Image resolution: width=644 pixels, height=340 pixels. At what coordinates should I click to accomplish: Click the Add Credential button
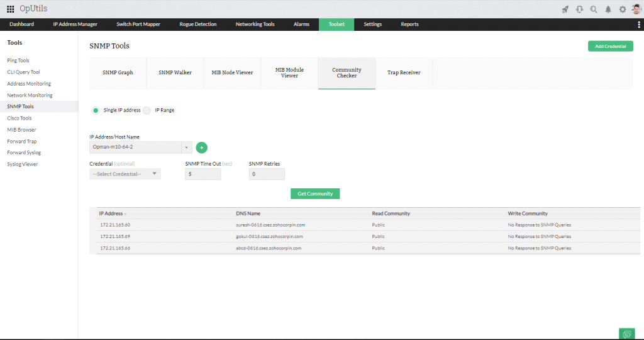pyautogui.click(x=610, y=46)
